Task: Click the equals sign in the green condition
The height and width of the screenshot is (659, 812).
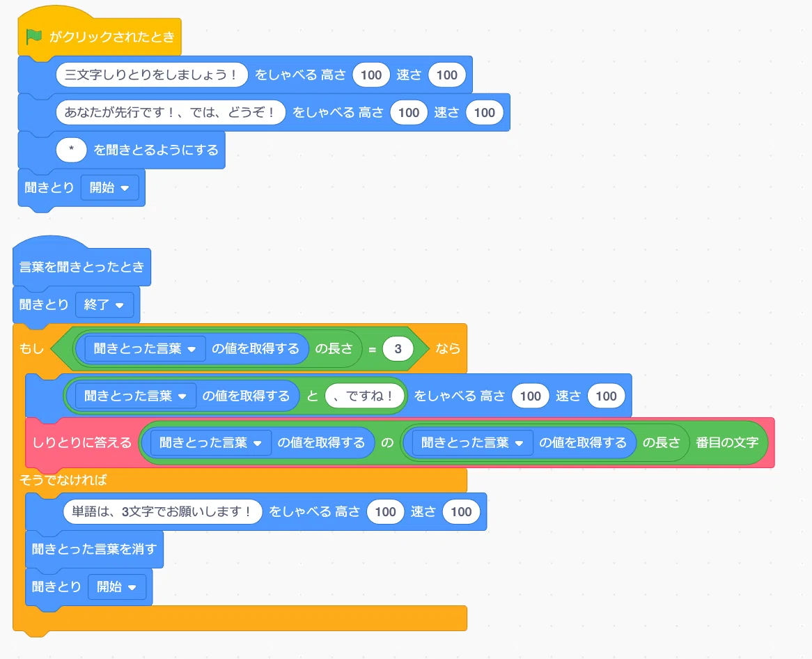Action: click(x=372, y=349)
